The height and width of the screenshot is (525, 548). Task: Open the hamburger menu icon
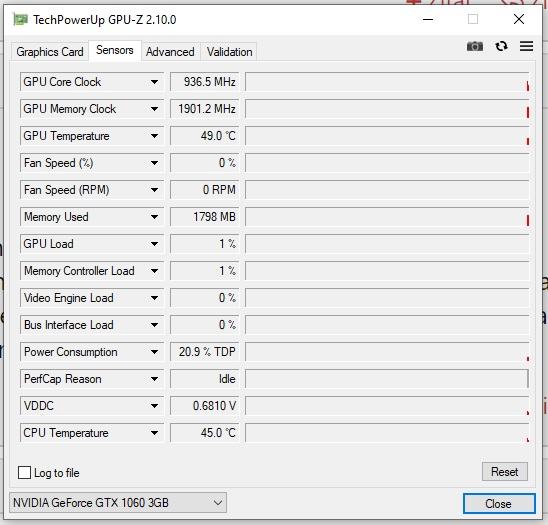point(526,46)
